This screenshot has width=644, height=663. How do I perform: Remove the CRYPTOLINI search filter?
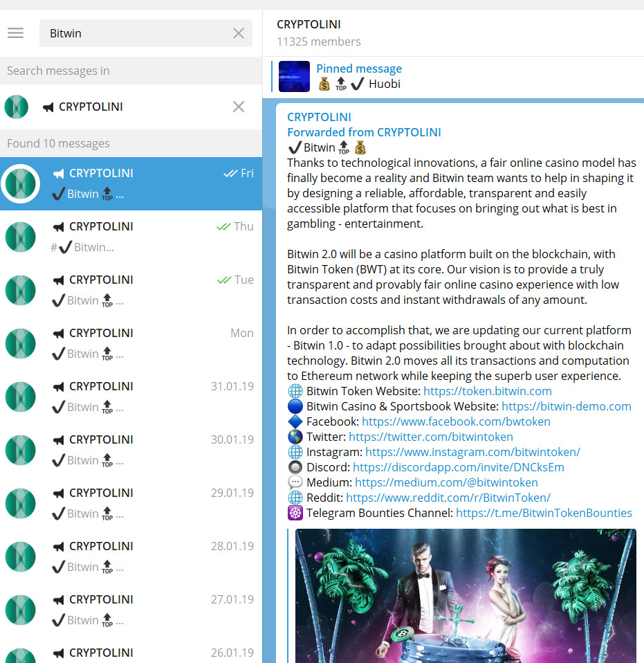[x=239, y=107]
